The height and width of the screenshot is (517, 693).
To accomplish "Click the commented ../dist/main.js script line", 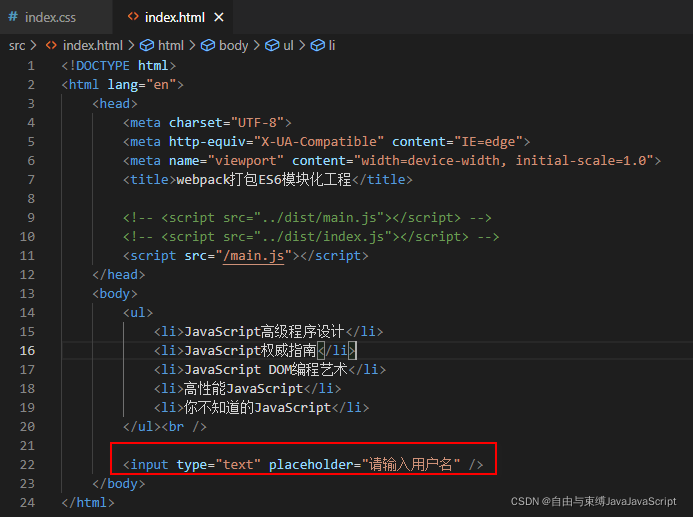I will coord(307,218).
